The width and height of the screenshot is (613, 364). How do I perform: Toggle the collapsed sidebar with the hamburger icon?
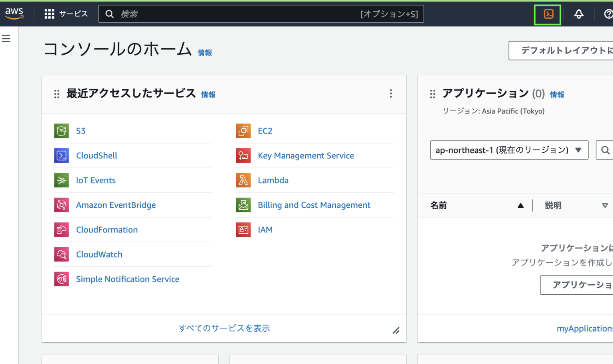pos(6,38)
